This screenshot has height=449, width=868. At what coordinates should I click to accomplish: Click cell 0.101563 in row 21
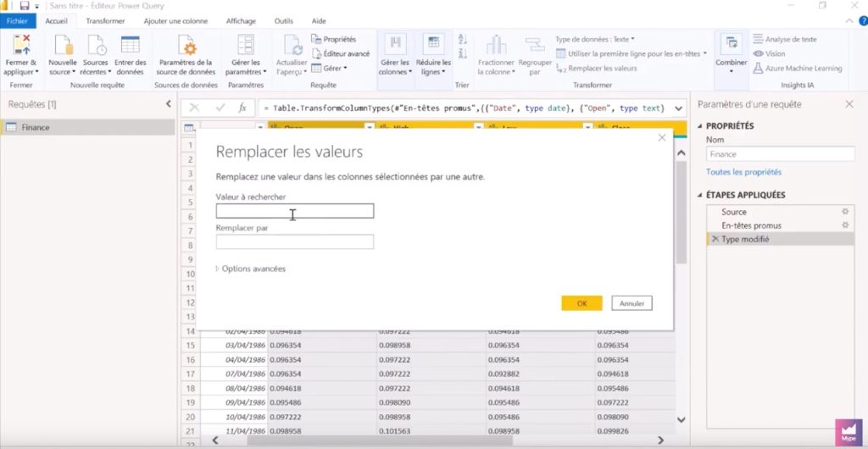pyautogui.click(x=431, y=430)
